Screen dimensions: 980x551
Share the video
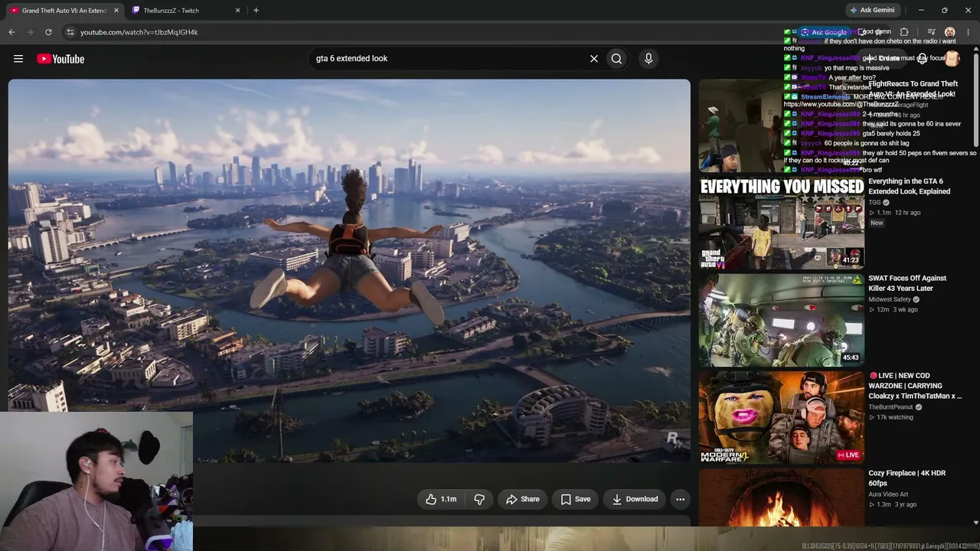pyautogui.click(x=523, y=499)
